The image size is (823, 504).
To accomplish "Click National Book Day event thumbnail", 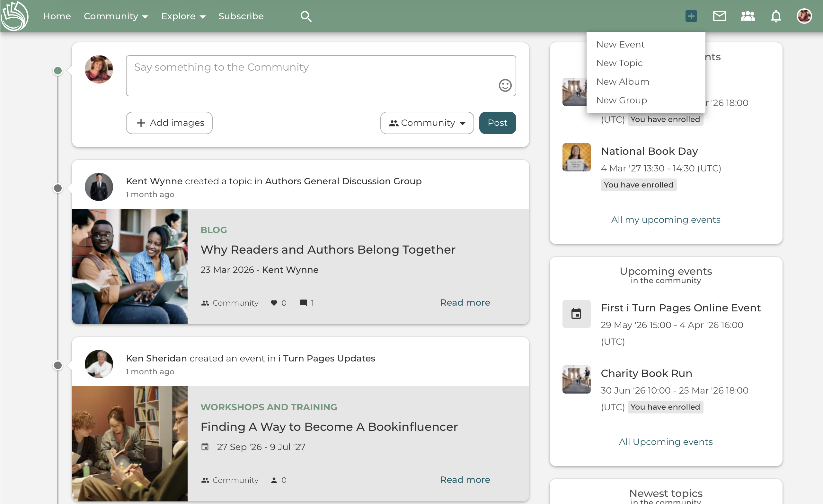I will 576,157.
